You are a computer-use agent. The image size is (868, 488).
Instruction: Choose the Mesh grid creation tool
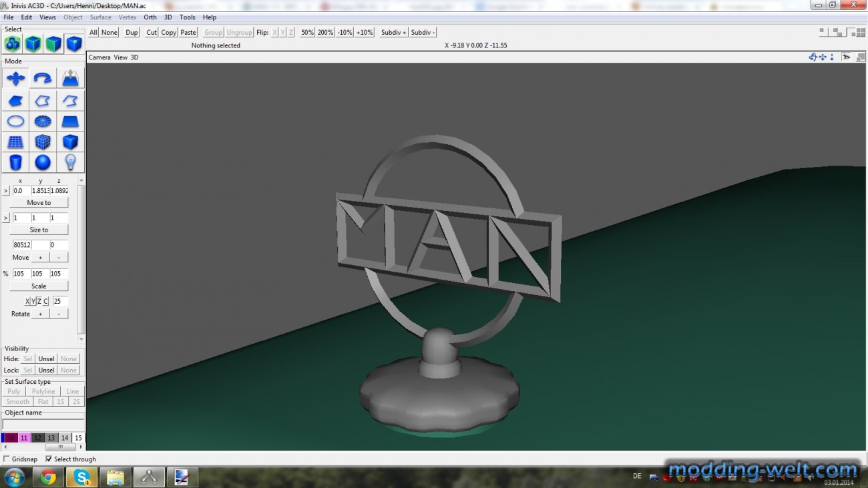(x=15, y=142)
